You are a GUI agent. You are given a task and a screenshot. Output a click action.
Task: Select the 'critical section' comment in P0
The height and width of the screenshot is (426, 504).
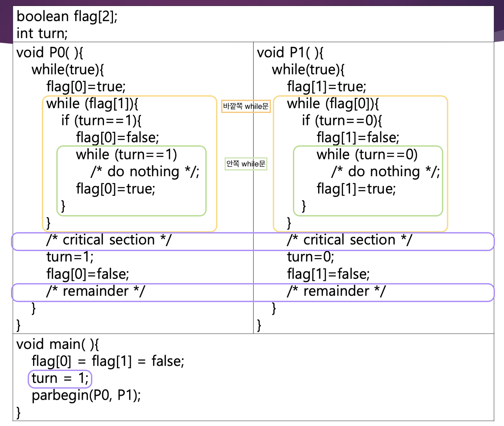[109, 240]
